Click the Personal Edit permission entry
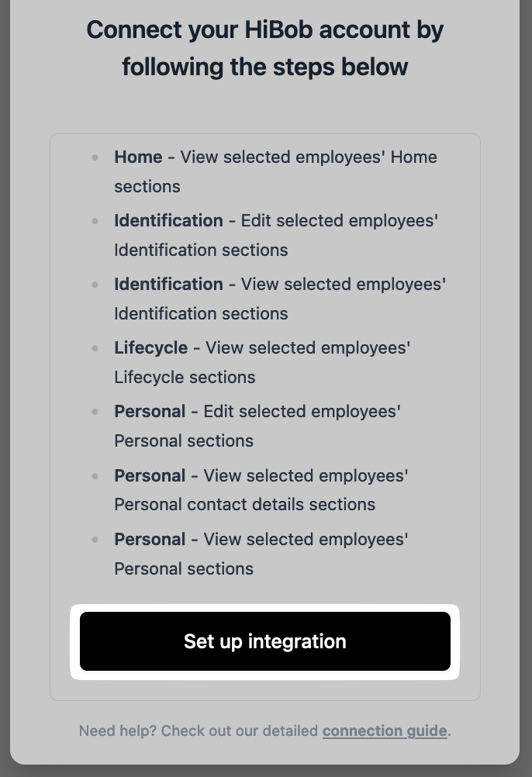Screen dimensions: 532x777 coord(257,426)
